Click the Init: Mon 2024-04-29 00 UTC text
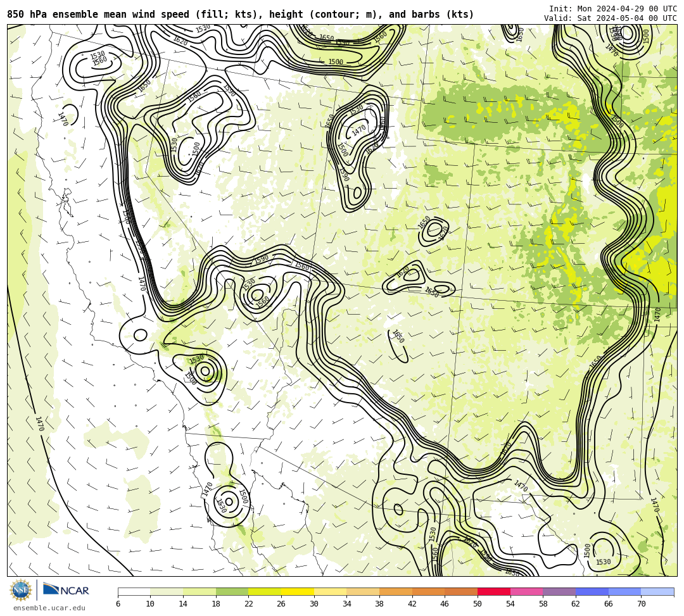The image size is (684, 616). point(613,9)
